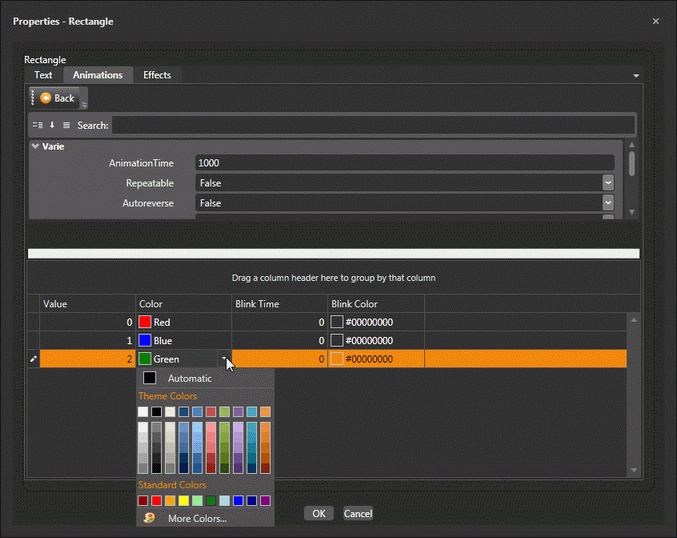Open the Repeatable dropdown
This screenshot has height=538, width=677.
(608, 183)
